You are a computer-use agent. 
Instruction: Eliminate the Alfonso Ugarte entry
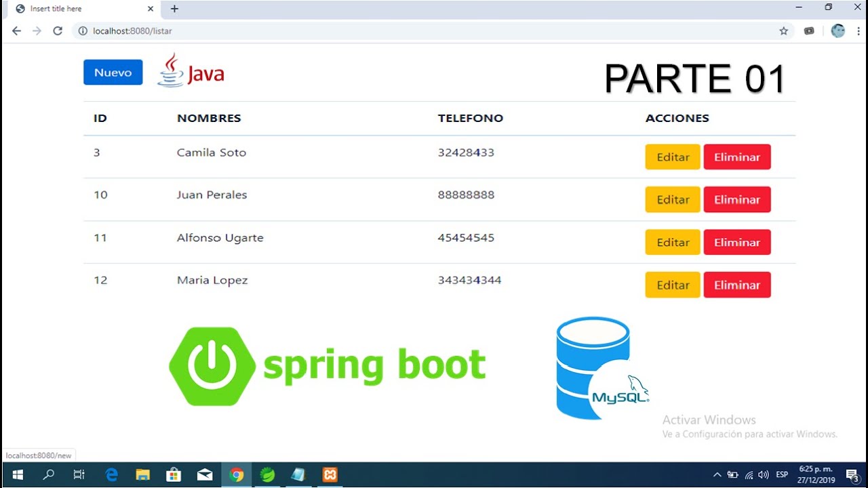coord(737,242)
